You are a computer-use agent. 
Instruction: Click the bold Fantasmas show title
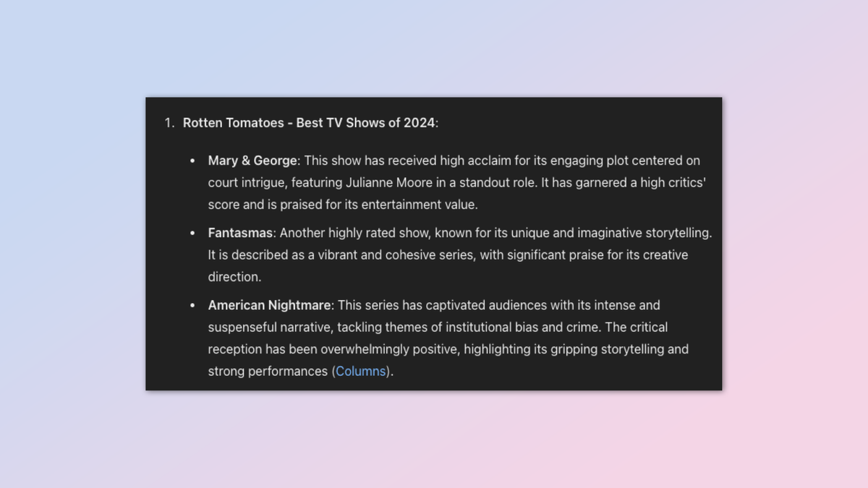(241, 233)
